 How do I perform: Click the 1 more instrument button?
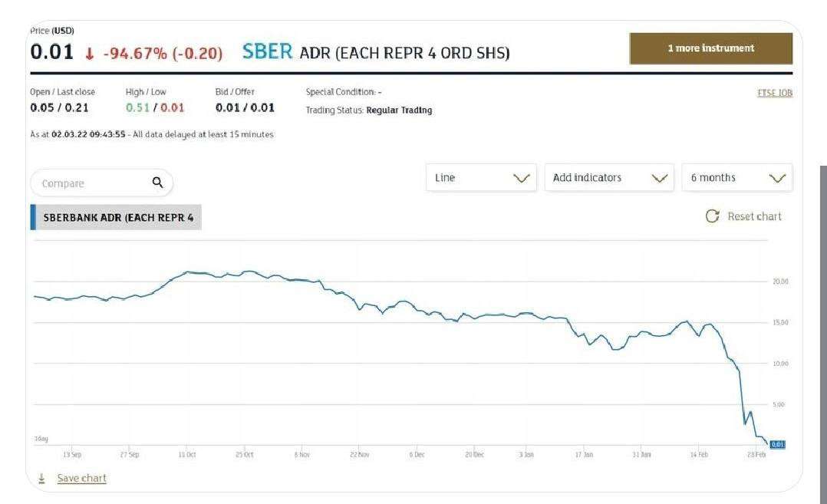(x=710, y=48)
